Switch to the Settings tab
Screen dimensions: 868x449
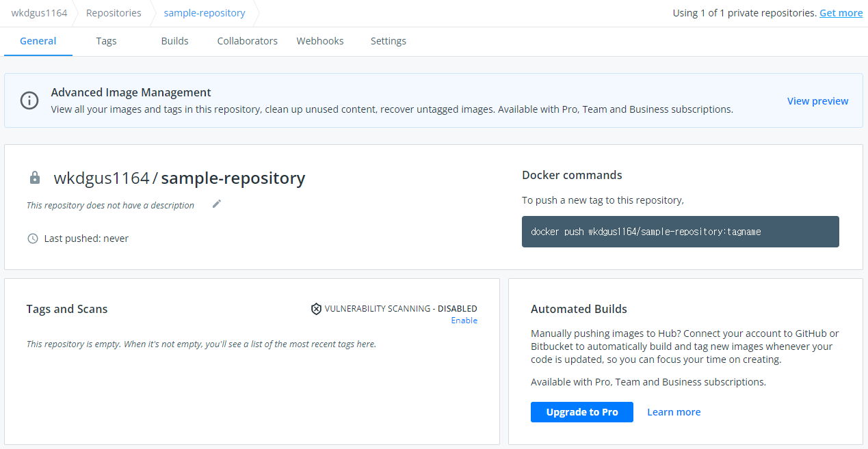pos(389,41)
